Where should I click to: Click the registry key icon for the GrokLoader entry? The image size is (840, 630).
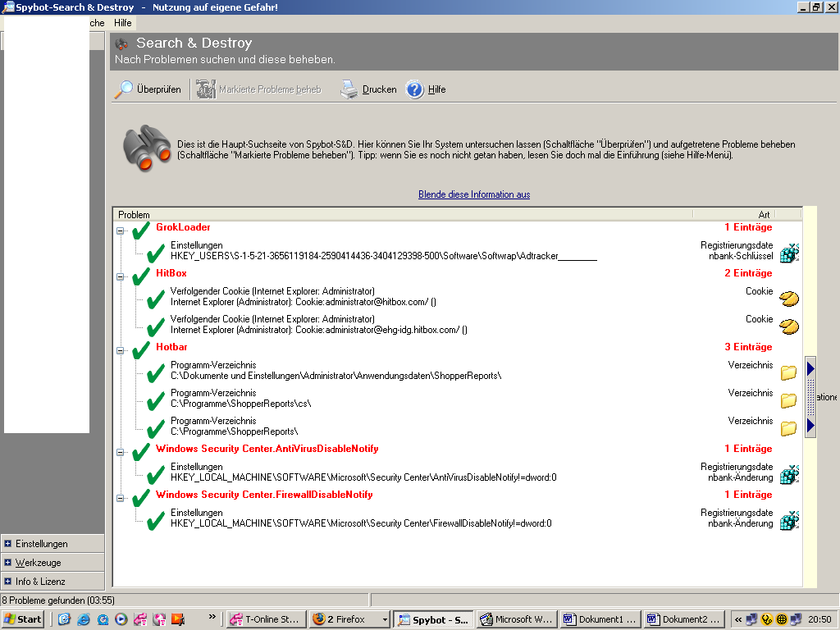point(789,253)
